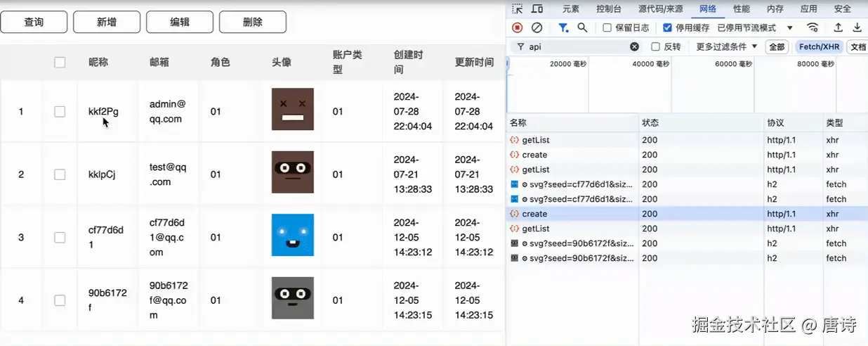Enable the 保留日志 checkbox
Viewport: 868px width, 346px height.
607,27
